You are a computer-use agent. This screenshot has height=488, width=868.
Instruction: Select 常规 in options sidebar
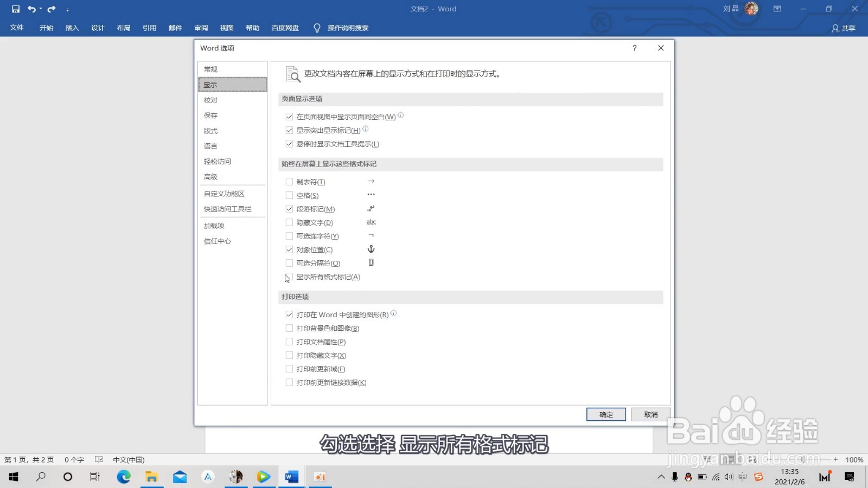[232, 69]
